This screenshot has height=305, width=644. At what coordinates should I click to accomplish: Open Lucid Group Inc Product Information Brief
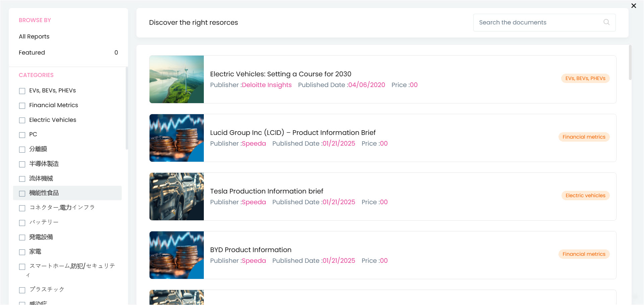(x=293, y=133)
